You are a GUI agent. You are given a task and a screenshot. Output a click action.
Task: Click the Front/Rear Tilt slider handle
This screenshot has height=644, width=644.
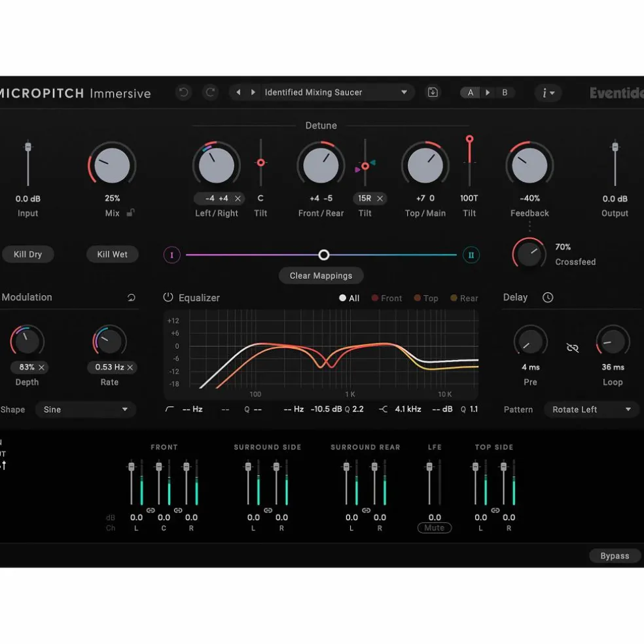pyautogui.click(x=365, y=166)
